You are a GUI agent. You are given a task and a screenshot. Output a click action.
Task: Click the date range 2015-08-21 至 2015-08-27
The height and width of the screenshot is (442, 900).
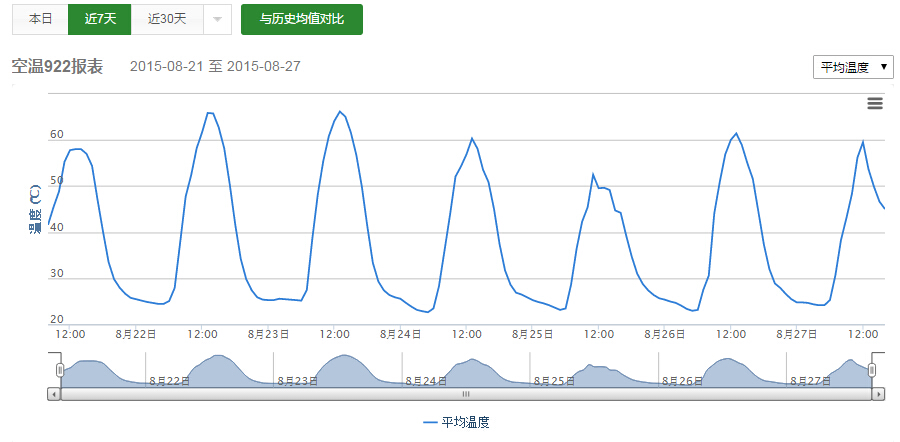(215, 67)
